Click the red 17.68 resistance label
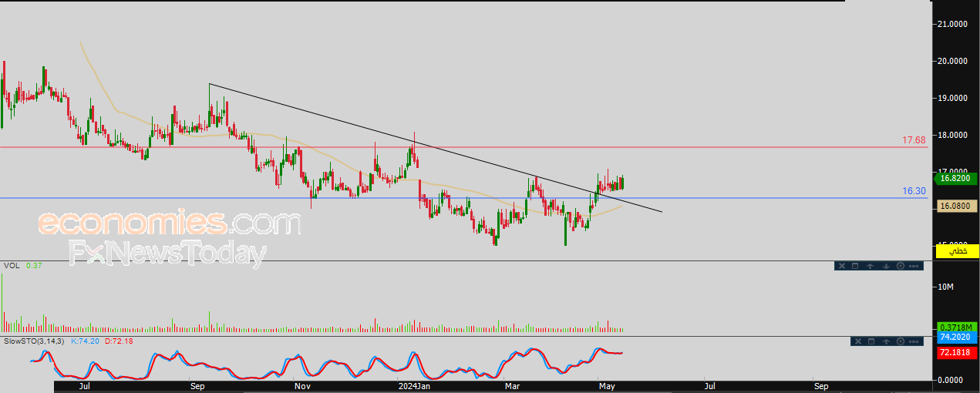This screenshot has height=393, width=980. pos(914,140)
